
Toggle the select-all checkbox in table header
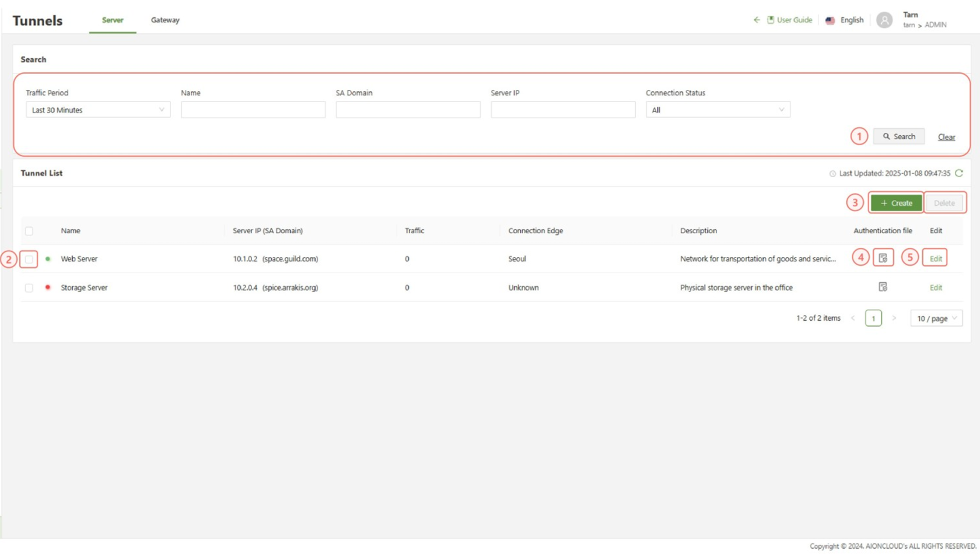pyautogui.click(x=29, y=231)
